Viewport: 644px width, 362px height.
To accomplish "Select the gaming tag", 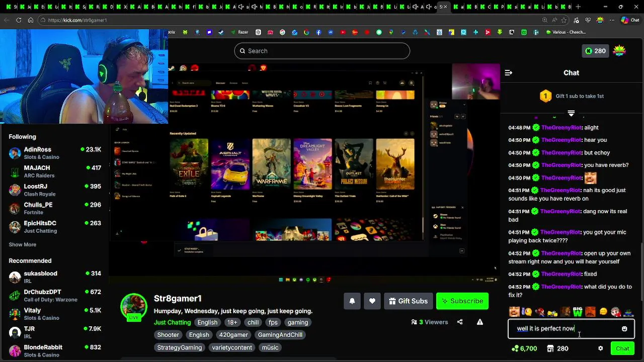I will [x=298, y=322].
